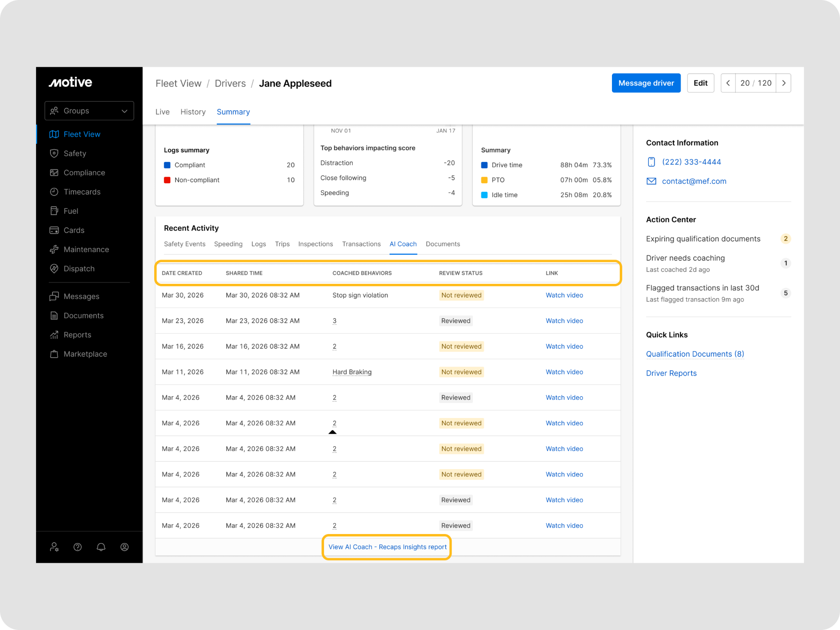Image resolution: width=840 pixels, height=630 pixels.
Task: Open the Groups dropdown
Action: [89, 111]
